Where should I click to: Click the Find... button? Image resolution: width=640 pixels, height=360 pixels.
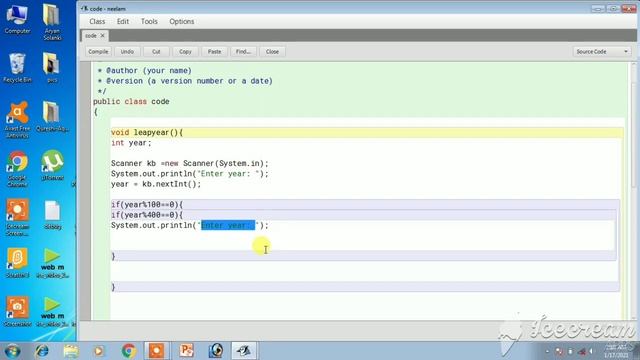tap(243, 52)
